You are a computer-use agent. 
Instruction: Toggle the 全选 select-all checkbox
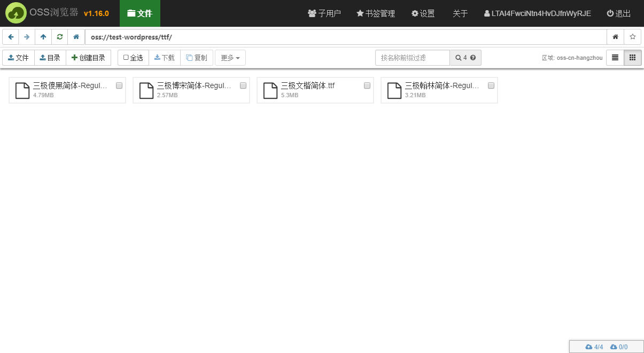(x=125, y=57)
